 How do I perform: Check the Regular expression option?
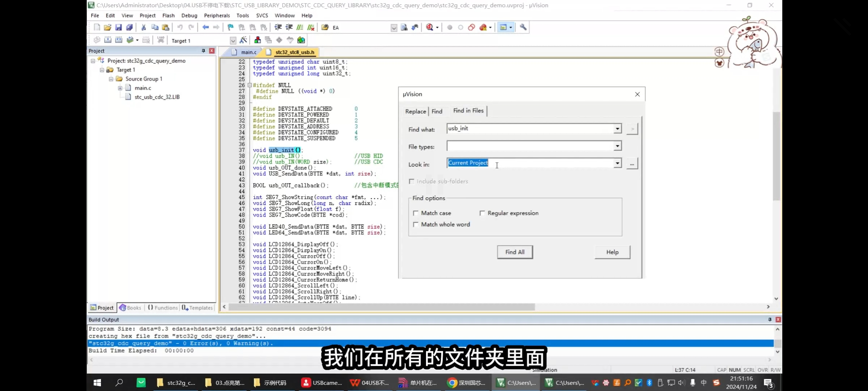click(482, 213)
